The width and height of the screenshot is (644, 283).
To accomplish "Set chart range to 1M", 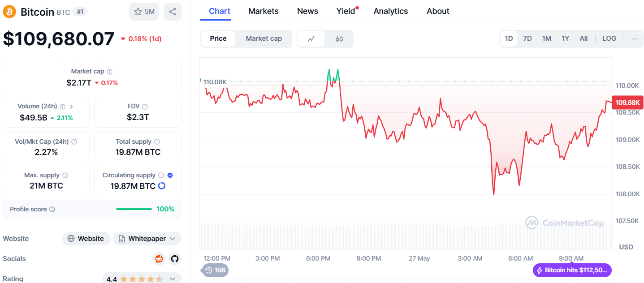I will point(546,39).
